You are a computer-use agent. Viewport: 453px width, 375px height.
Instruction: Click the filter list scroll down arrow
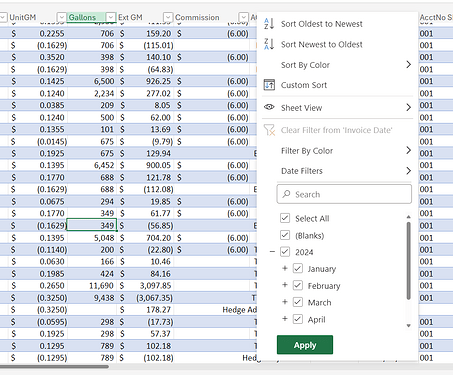(x=409, y=326)
